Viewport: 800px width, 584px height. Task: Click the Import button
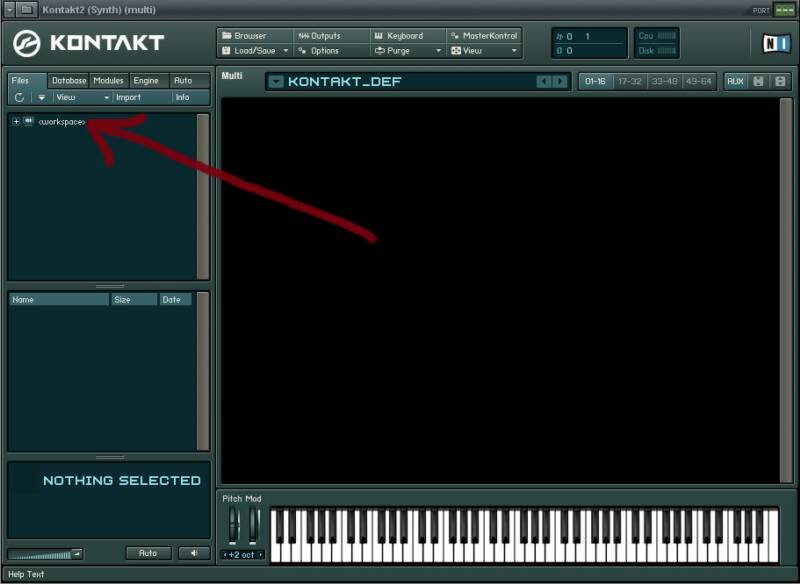(x=142, y=97)
